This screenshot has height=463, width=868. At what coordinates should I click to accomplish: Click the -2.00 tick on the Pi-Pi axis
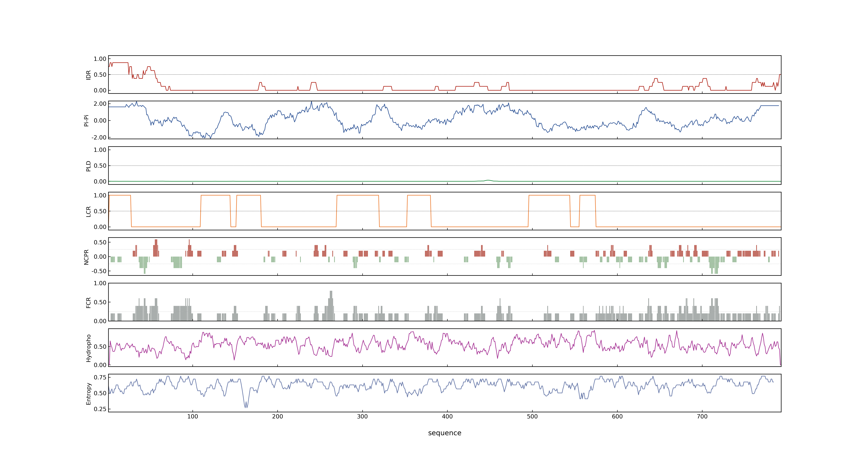pos(99,138)
